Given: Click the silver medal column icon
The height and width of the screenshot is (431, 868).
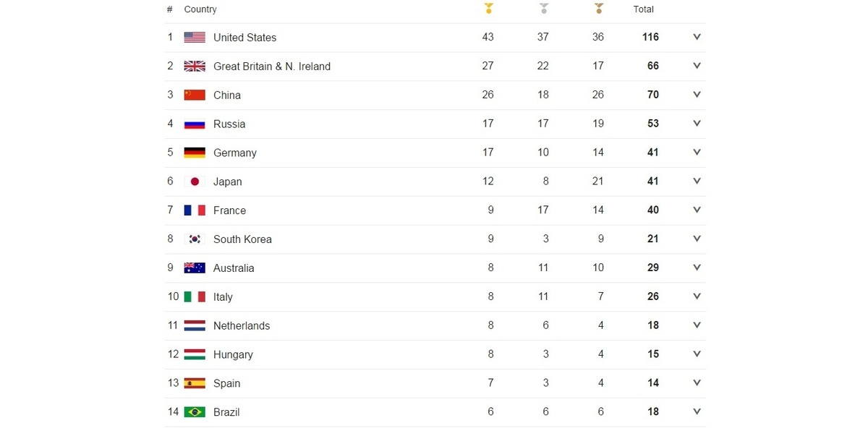Looking at the screenshot, I should click(x=544, y=9).
